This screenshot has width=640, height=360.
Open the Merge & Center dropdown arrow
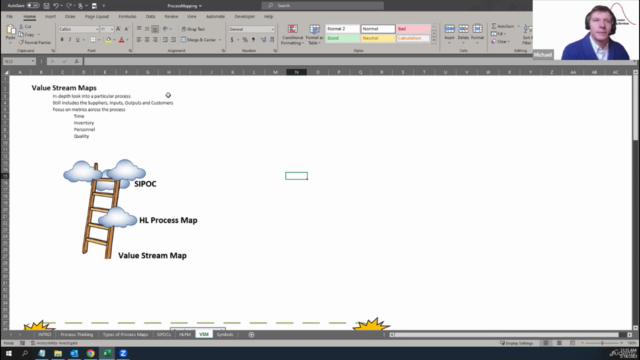point(220,40)
